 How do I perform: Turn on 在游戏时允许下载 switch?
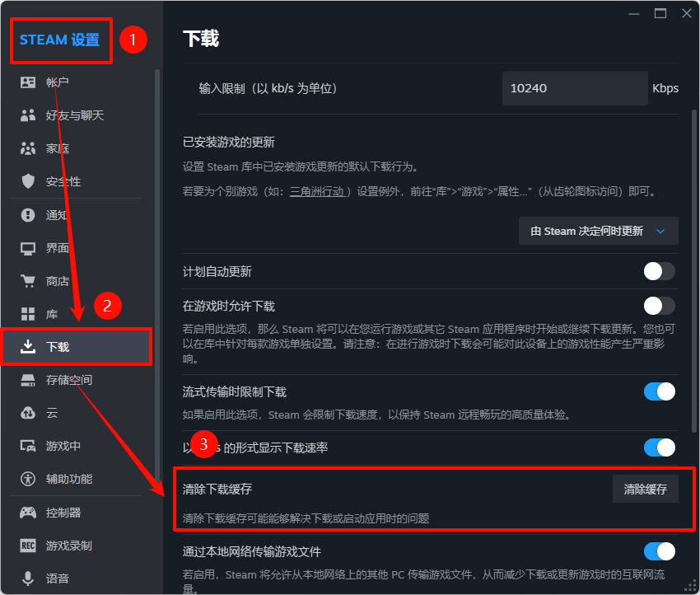pyautogui.click(x=660, y=306)
